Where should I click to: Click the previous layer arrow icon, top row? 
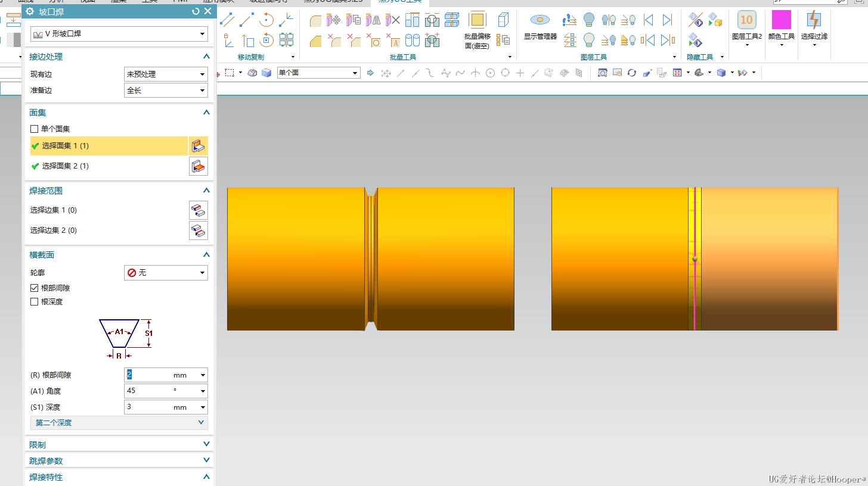pyautogui.click(x=648, y=20)
